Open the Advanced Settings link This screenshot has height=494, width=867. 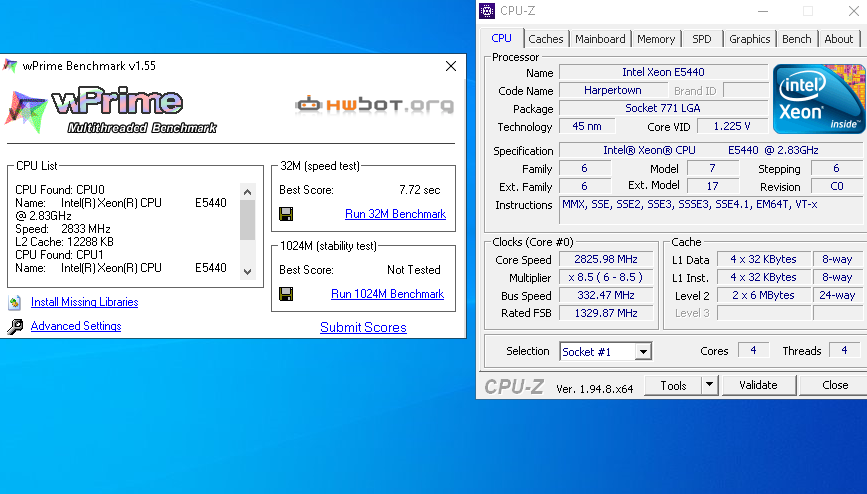pos(76,326)
